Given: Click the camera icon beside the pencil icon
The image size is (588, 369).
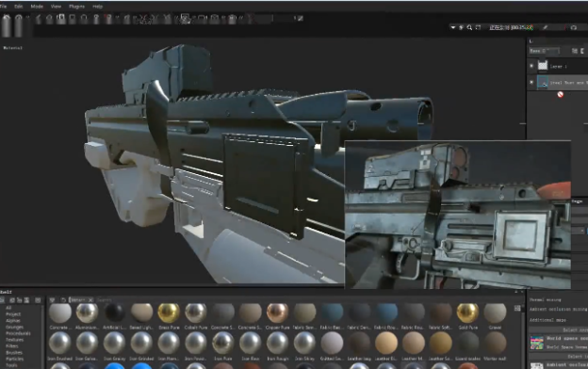Looking at the screenshot, I should tap(573, 27).
